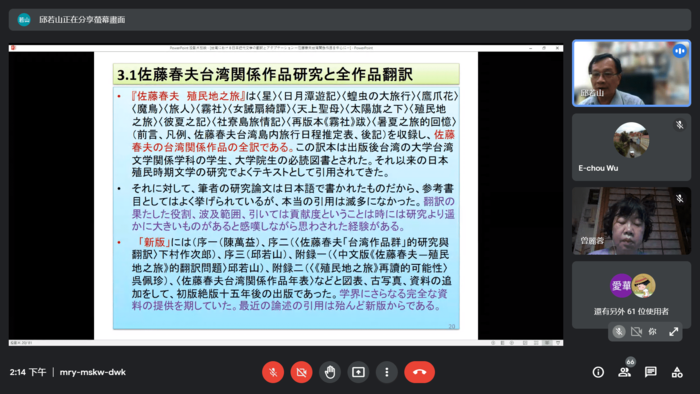The height and width of the screenshot is (394, 700).
Task: Click muted mic icon on 曾麗蓉 tile
Action: point(679,199)
